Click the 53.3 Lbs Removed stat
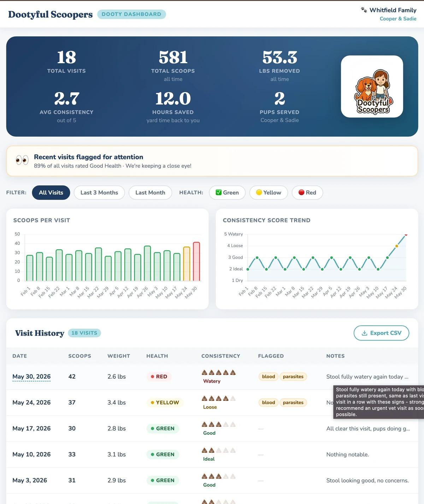The height and width of the screenshot is (504, 424). (279, 66)
